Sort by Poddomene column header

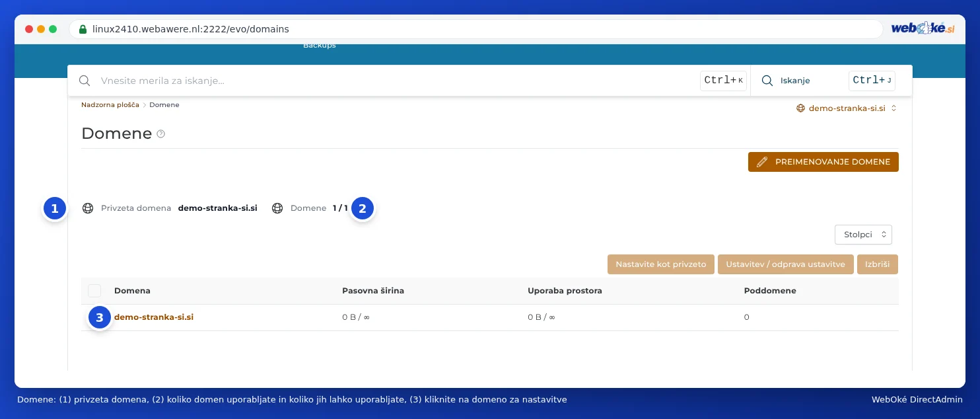tap(770, 291)
